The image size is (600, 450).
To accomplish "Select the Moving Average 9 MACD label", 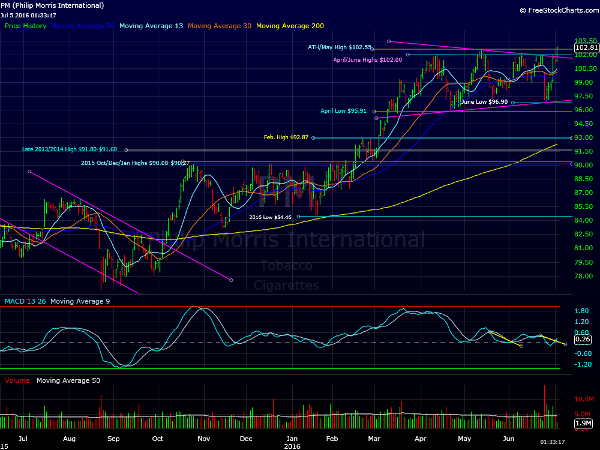I will coord(80,302).
